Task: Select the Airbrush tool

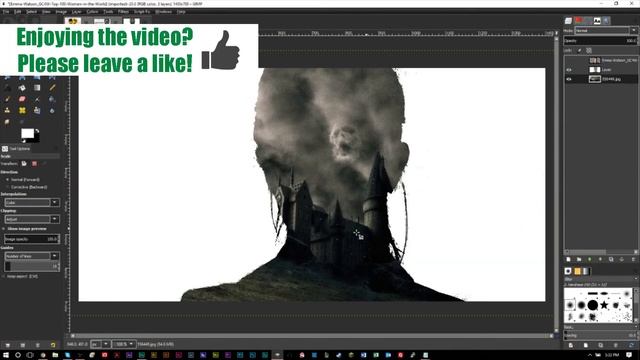Action: pos(37,99)
